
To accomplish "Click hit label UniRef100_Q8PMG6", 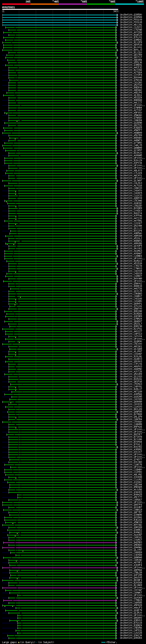I will [131, 570].
